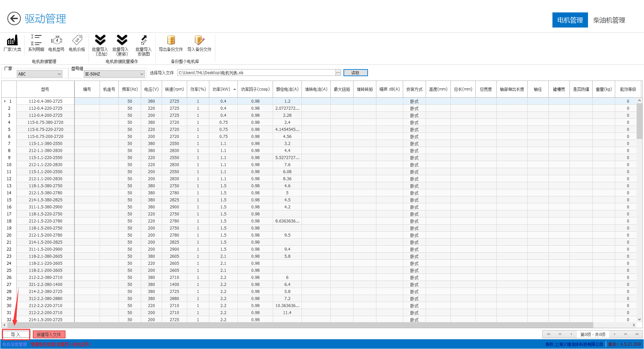The width and height of the screenshot is (644, 349).
Task: Sort by 重量(kg) column header
Action: pos(604,89)
